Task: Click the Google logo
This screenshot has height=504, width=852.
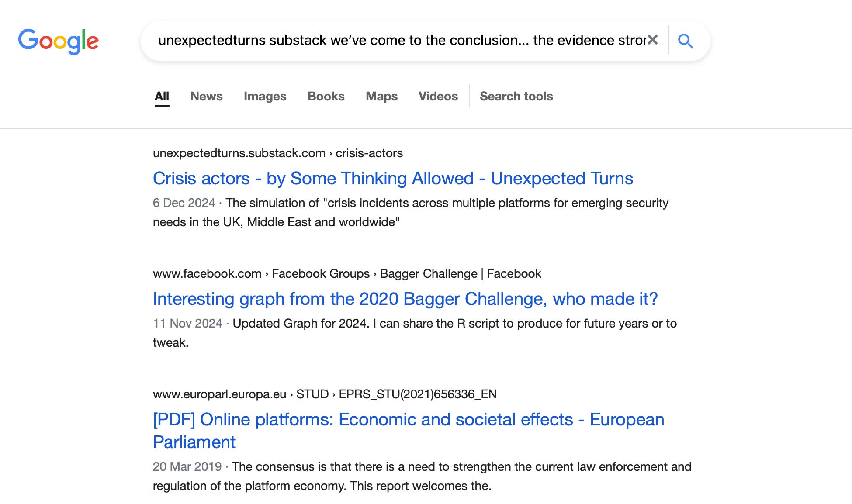Action: (x=59, y=41)
